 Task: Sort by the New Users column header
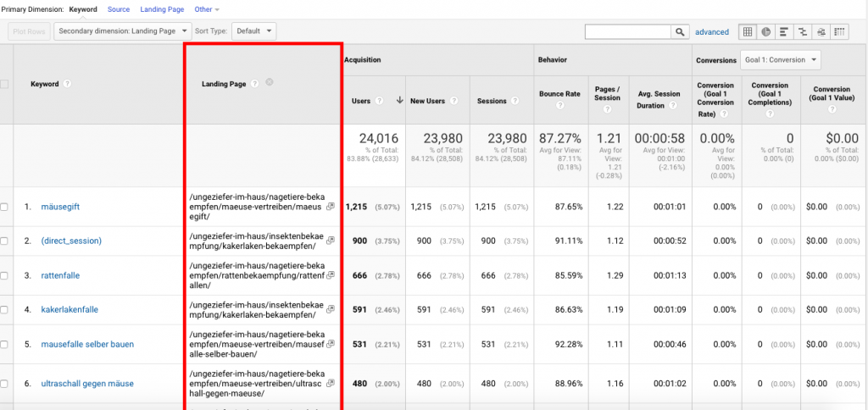(x=427, y=102)
